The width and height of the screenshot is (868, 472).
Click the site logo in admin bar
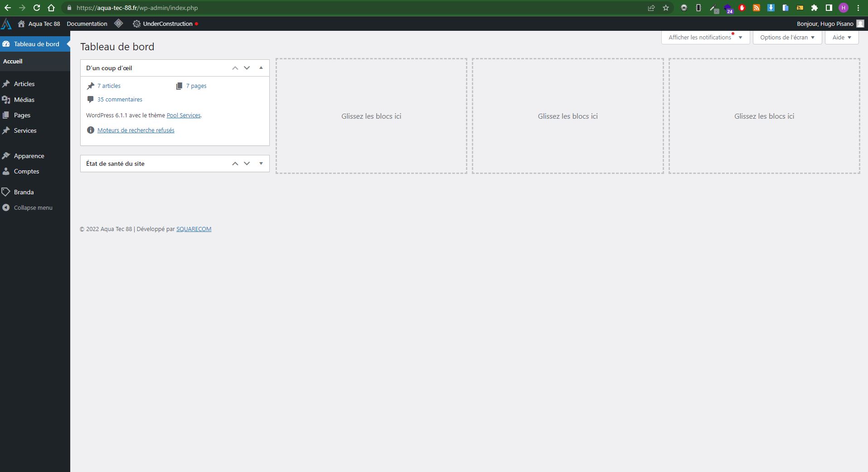pyautogui.click(x=6, y=24)
